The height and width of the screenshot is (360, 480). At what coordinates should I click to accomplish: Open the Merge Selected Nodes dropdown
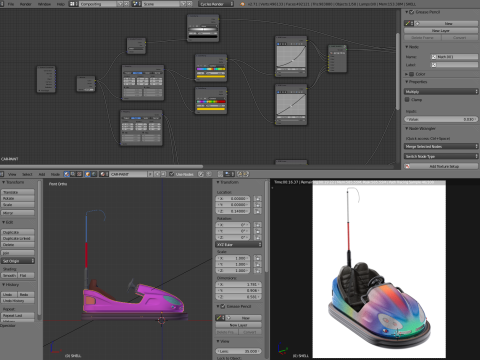[x=441, y=146]
